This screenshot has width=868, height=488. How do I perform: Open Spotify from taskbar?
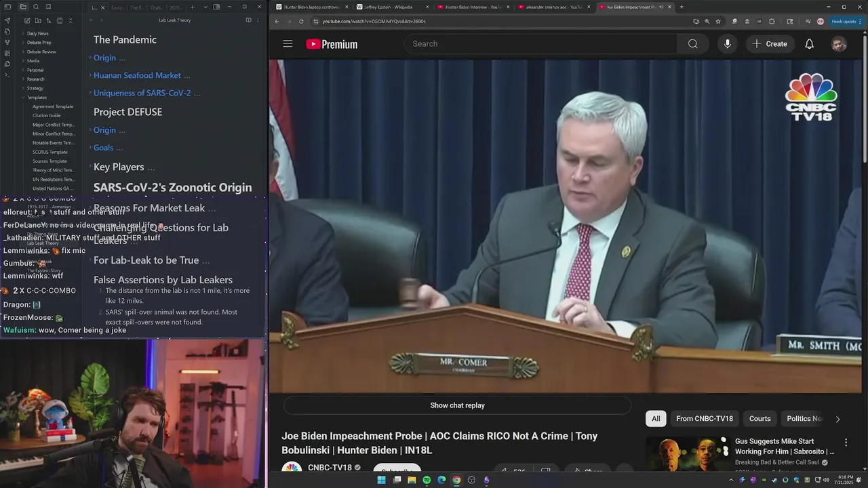pos(427,480)
